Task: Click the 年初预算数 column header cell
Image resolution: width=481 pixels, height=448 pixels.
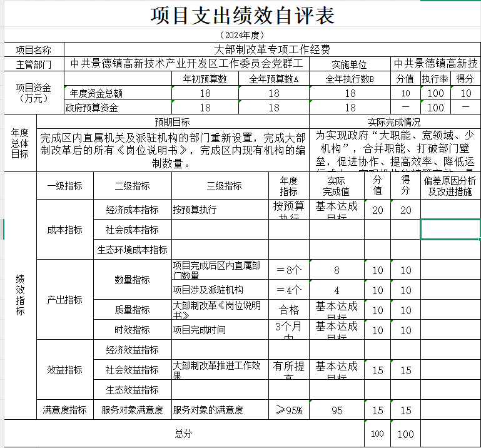Action: pos(205,79)
